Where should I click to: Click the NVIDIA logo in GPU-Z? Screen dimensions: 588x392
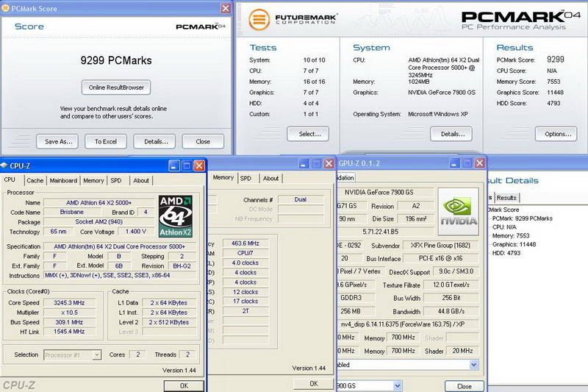pyautogui.click(x=458, y=212)
